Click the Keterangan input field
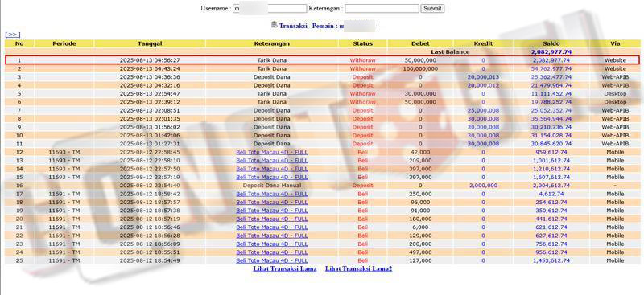Screen dimensions: 644x295 point(382,9)
